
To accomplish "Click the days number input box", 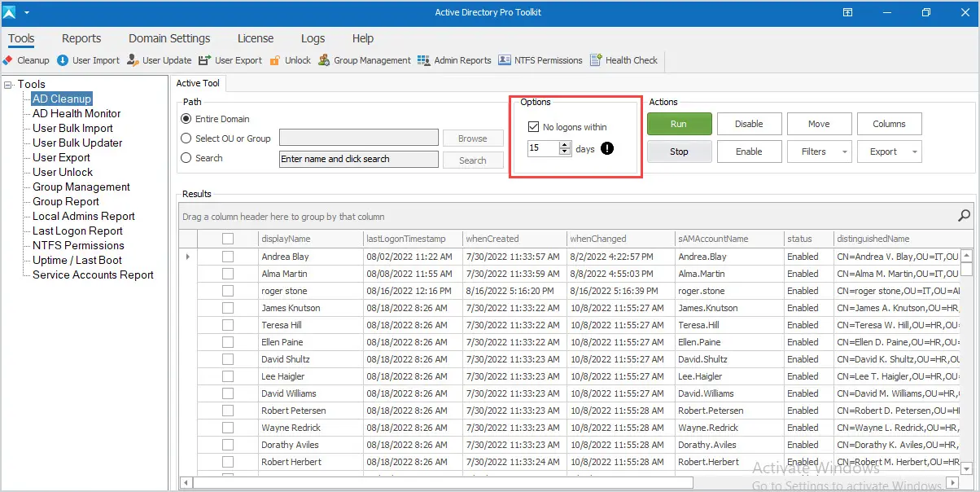I will 544,149.
